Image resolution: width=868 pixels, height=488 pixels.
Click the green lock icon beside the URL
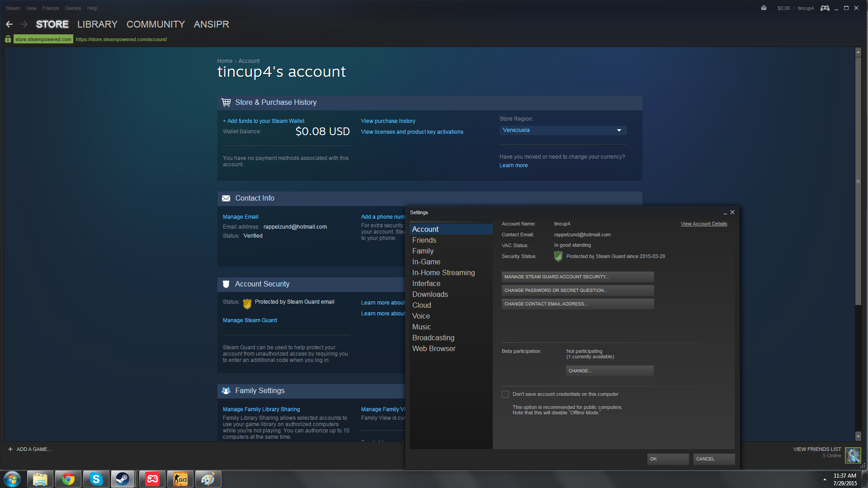(x=8, y=39)
